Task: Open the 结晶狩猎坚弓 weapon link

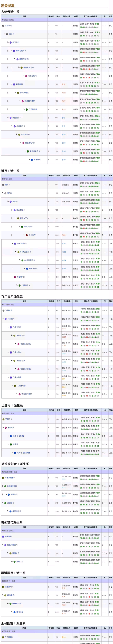Action: 12,545
